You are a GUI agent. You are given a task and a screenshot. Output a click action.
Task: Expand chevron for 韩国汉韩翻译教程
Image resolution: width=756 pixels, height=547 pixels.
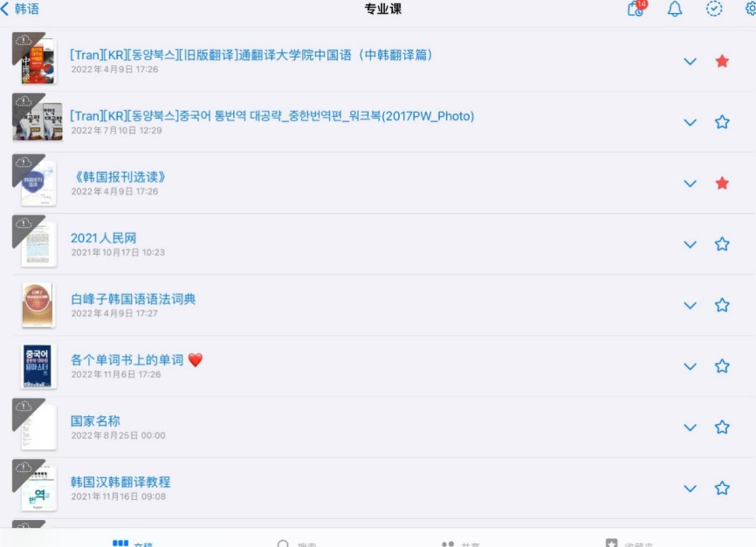point(690,489)
